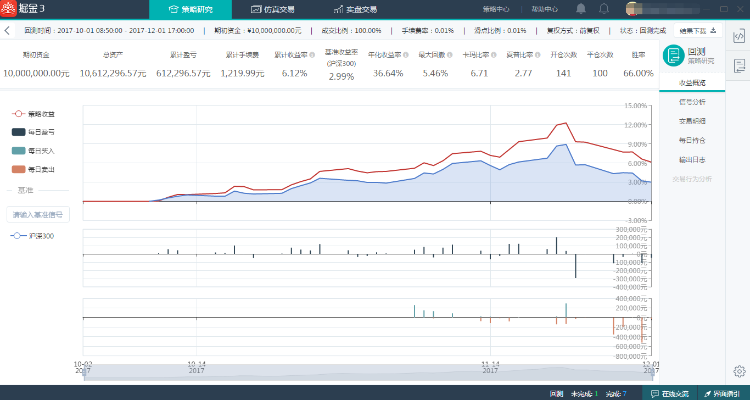This screenshot has height=400, width=750.
Task: Switch to 实盘交易 top tab
Action: [x=355, y=10]
